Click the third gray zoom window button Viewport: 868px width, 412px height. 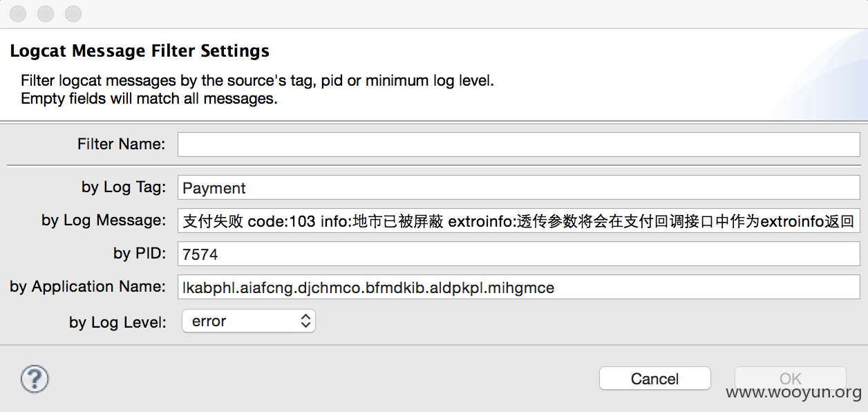[73, 13]
